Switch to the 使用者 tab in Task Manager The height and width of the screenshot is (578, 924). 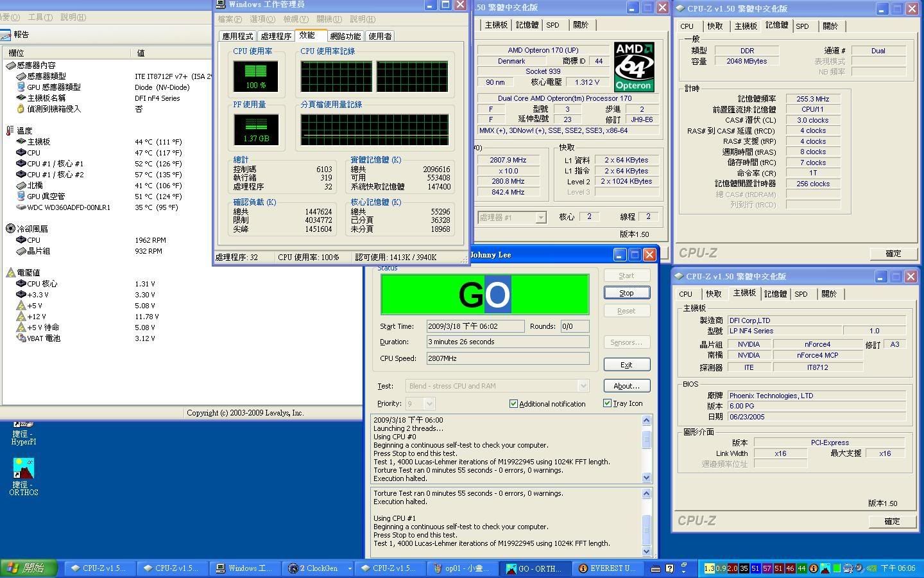(x=380, y=37)
